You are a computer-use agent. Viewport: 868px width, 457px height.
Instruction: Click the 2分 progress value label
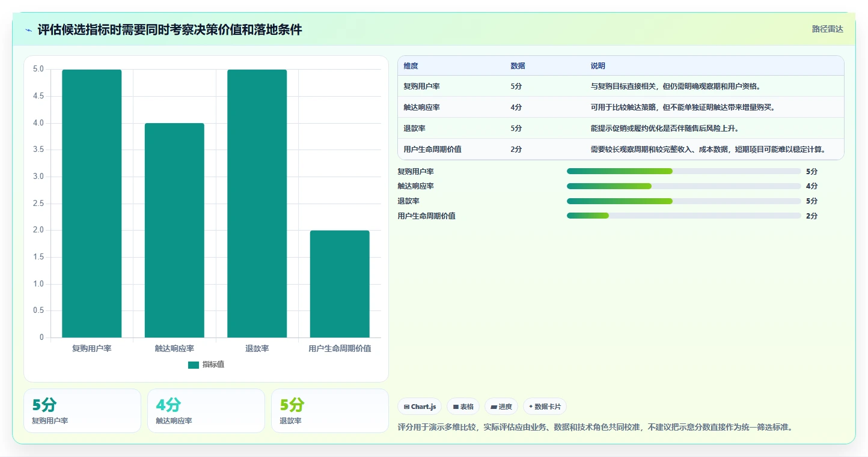[x=811, y=216]
